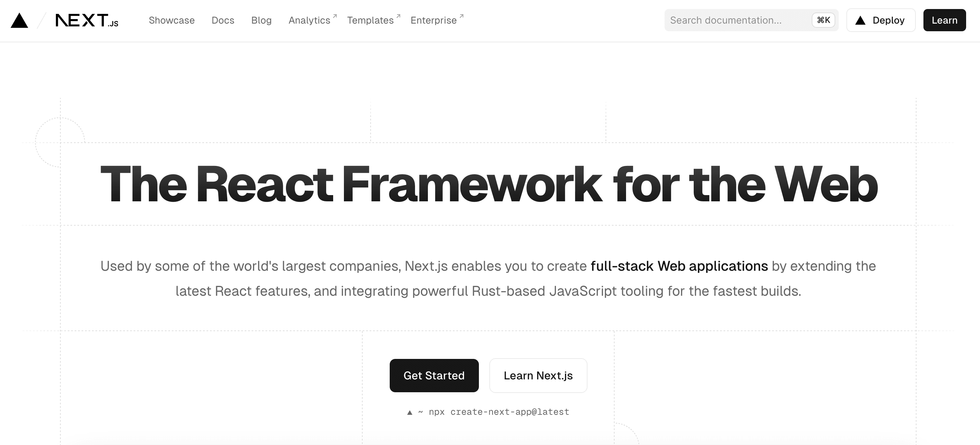This screenshot has width=980, height=445.
Task: Open the Showcase page
Action: pyautogui.click(x=172, y=20)
